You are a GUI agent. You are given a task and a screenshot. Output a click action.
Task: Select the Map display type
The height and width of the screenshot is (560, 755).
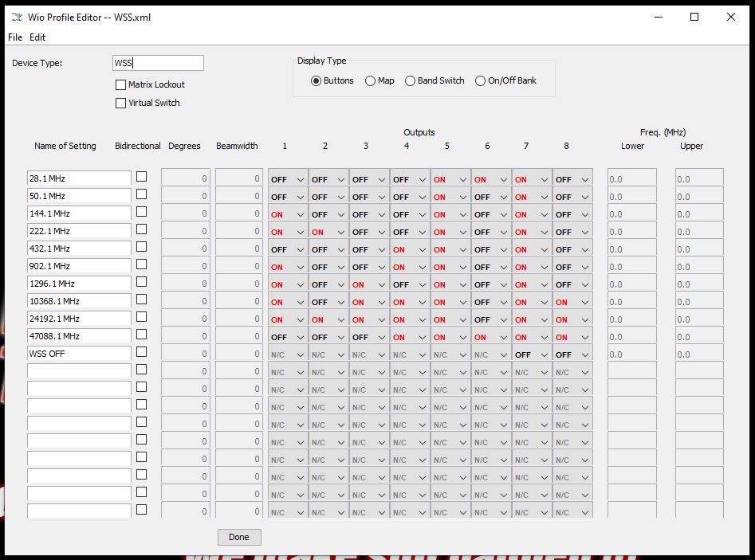tap(371, 80)
